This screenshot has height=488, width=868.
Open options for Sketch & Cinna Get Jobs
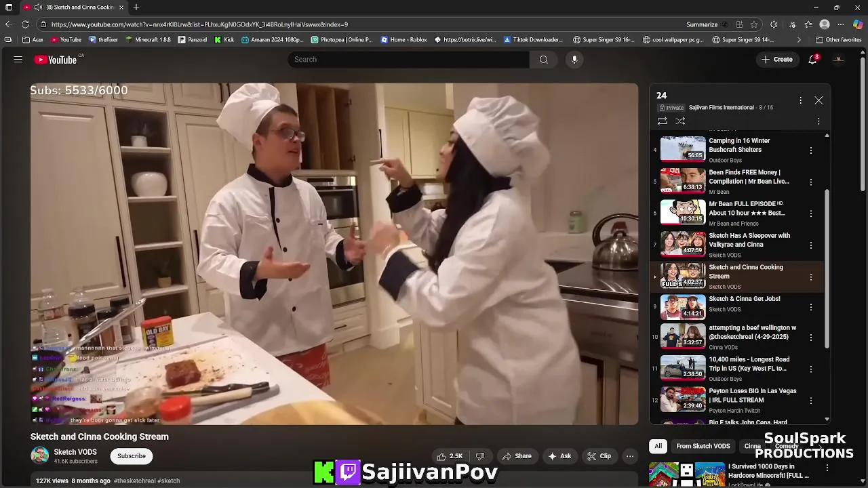pos(810,307)
